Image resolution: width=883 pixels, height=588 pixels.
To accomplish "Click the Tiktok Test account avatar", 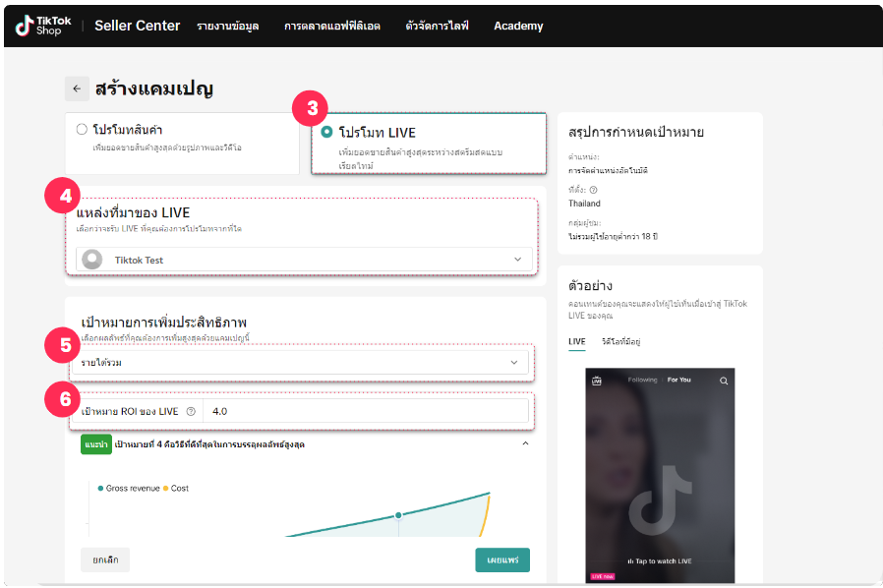I will pos(92,260).
